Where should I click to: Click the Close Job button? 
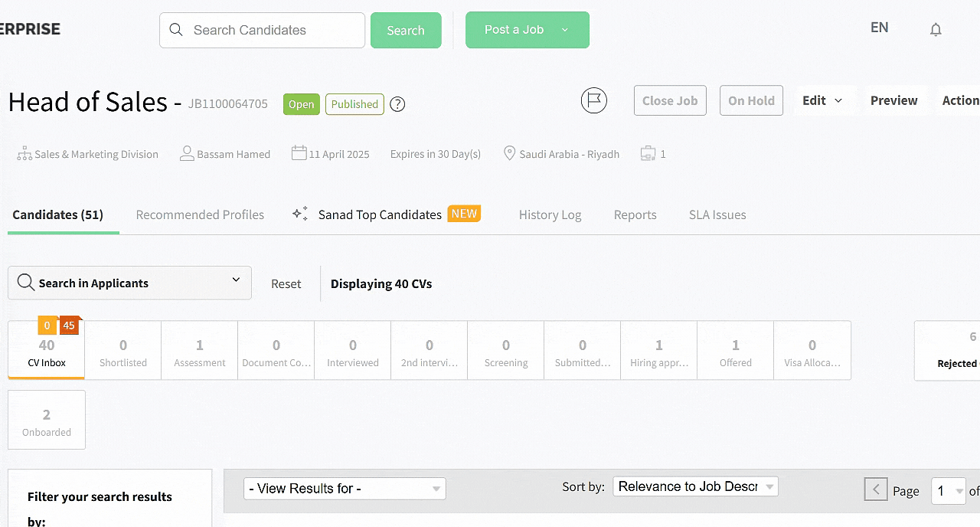(x=670, y=100)
